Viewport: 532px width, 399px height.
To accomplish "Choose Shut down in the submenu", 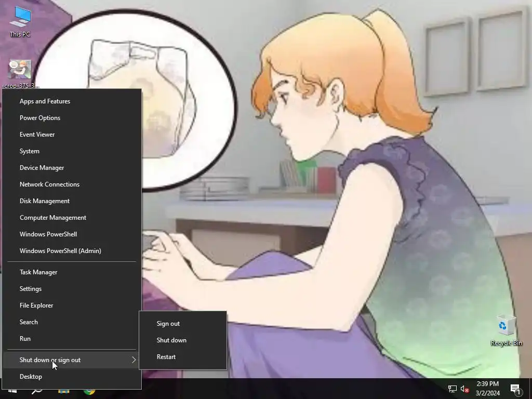I will click(x=183, y=340).
